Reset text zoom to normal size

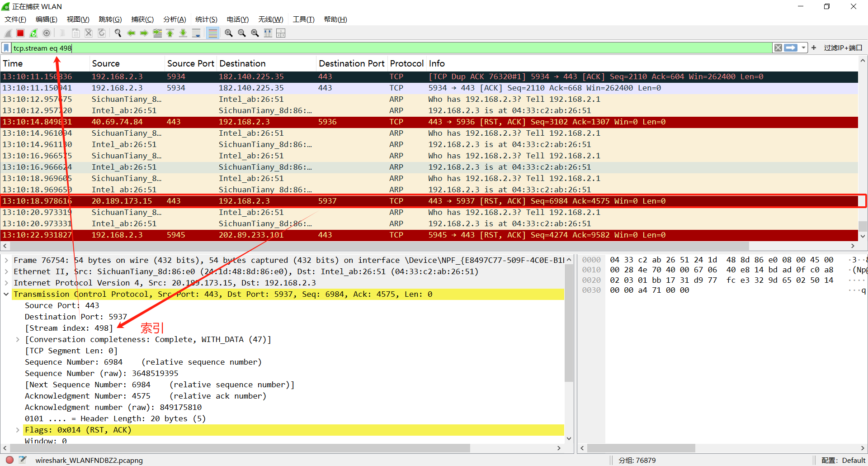(x=255, y=33)
